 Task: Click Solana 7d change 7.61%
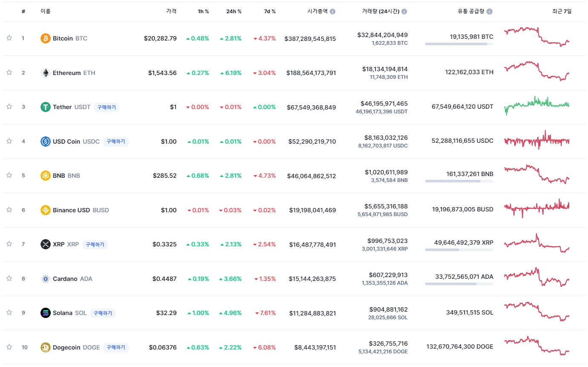[265, 313]
